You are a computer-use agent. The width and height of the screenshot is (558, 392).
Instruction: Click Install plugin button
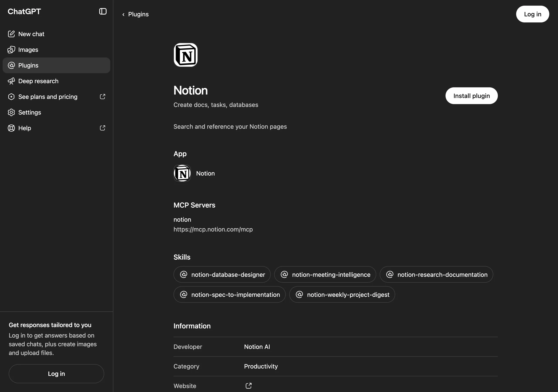pos(471,96)
